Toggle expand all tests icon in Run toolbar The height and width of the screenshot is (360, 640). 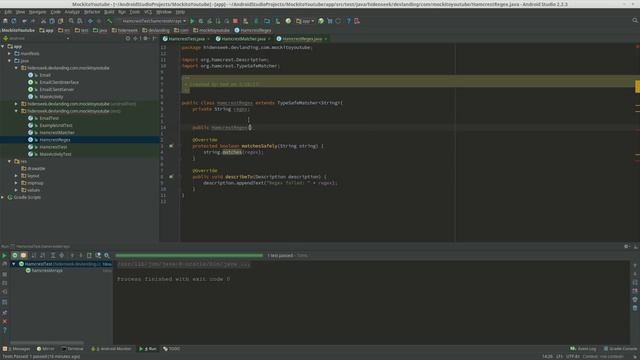coord(53,256)
